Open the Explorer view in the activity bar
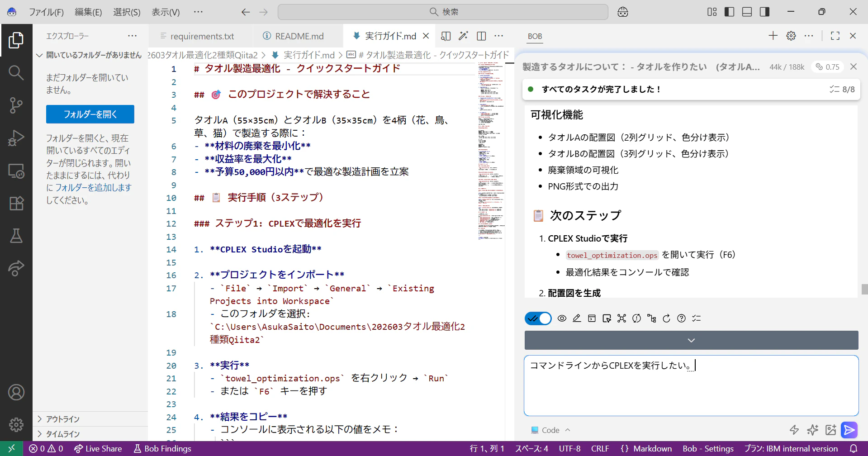868x456 pixels. tap(16, 40)
